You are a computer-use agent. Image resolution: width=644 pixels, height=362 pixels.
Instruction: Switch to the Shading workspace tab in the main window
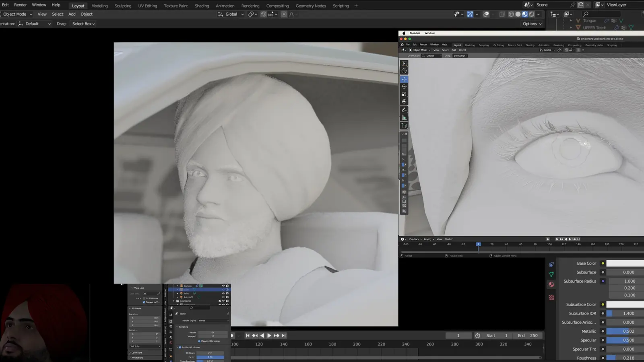pyautogui.click(x=202, y=6)
